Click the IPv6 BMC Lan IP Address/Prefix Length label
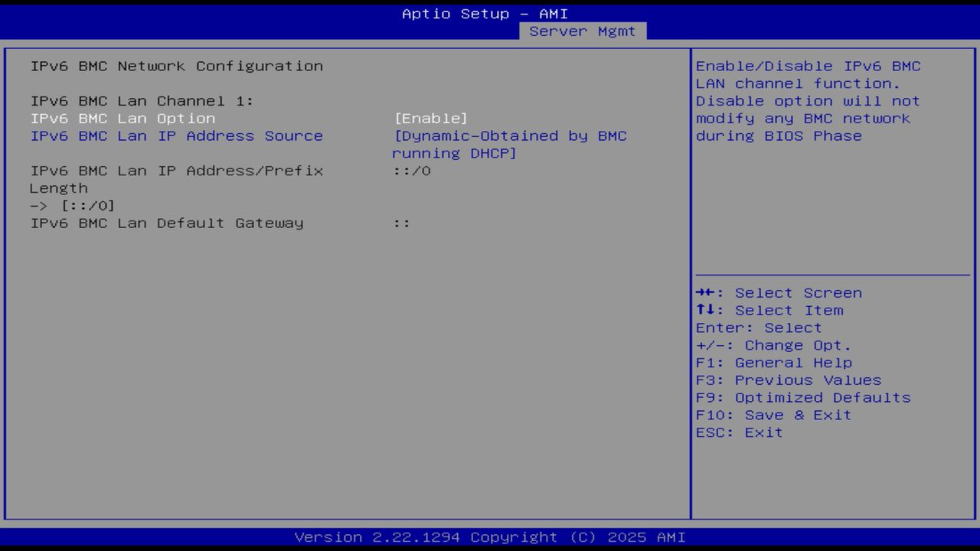Image resolution: width=980 pixels, height=551 pixels. click(176, 170)
